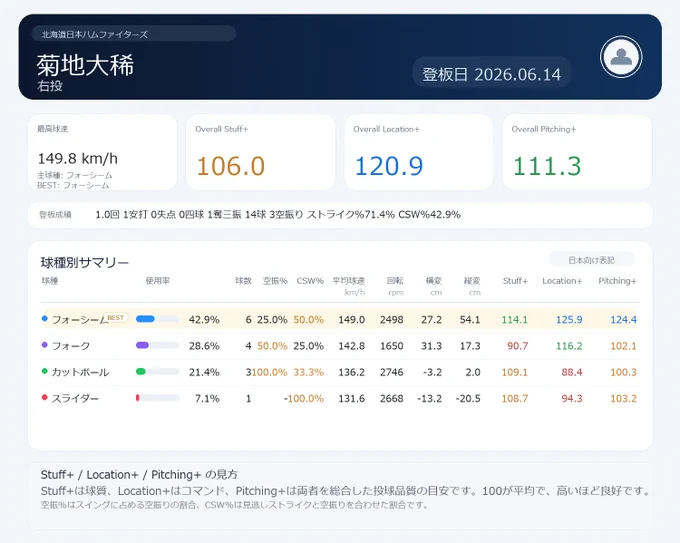Click the red dot next to スライダー

(x=44, y=398)
